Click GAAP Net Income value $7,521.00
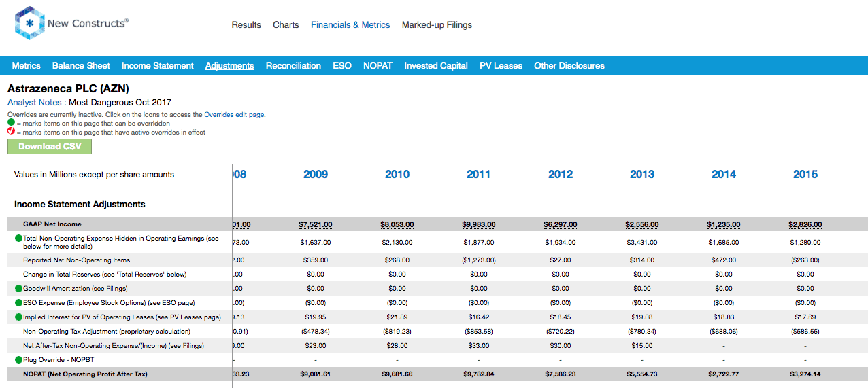The width and height of the screenshot is (868, 388). 316,224
